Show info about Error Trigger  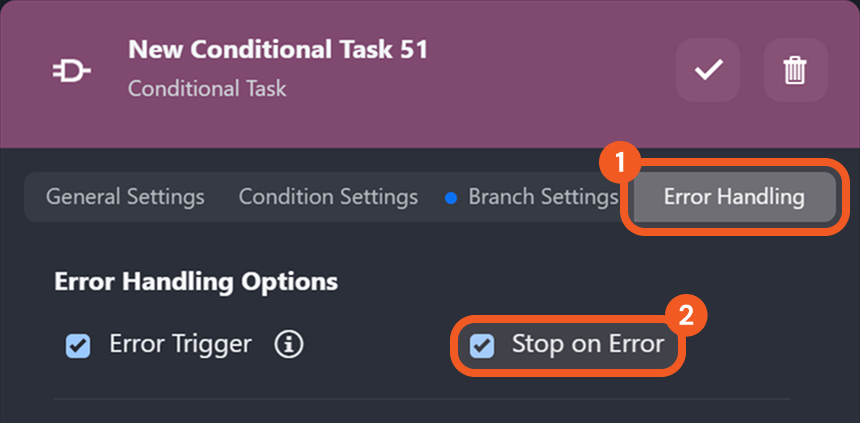point(290,345)
